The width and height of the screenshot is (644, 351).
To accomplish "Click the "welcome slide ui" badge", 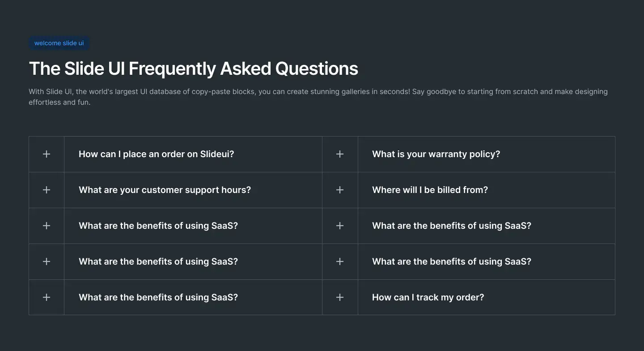I will (59, 43).
